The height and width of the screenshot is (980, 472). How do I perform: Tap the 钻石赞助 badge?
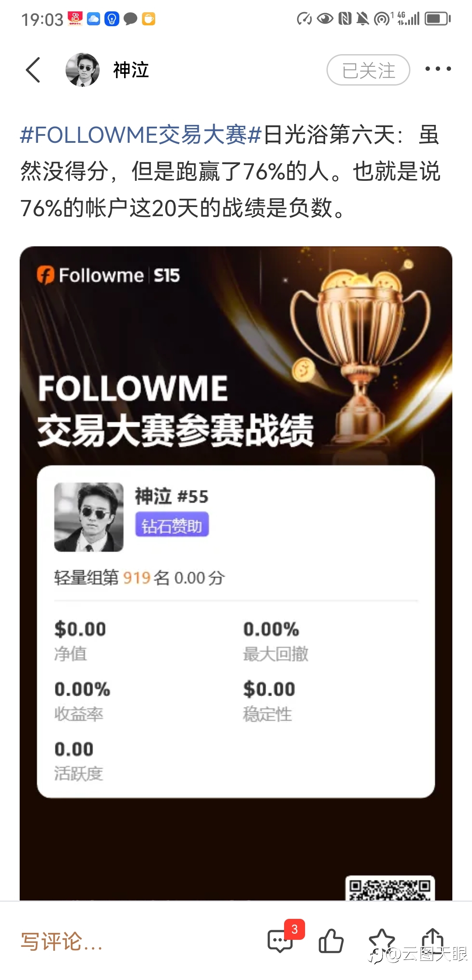click(172, 525)
